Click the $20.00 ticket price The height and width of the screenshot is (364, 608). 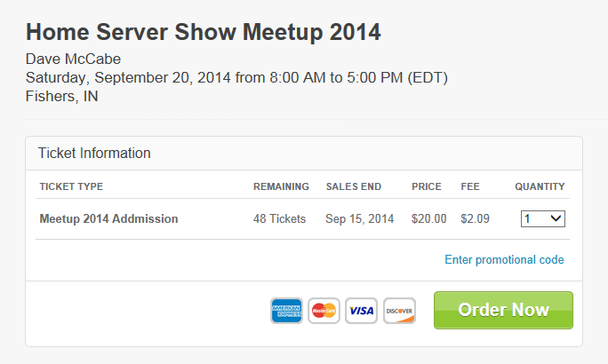coord(428,218)
